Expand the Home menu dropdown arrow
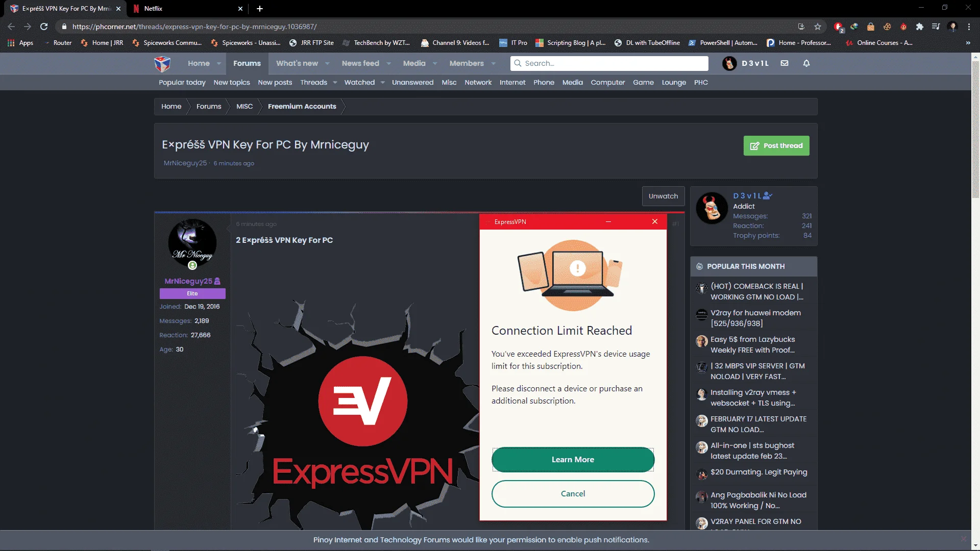The image size is (980, 551). (x=219, y=64)
